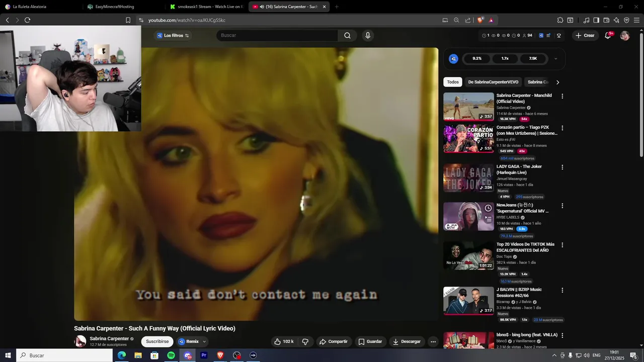Open Top 20 Videos De TIKTOK title
The image size is (644, 362).
(525, 247)
